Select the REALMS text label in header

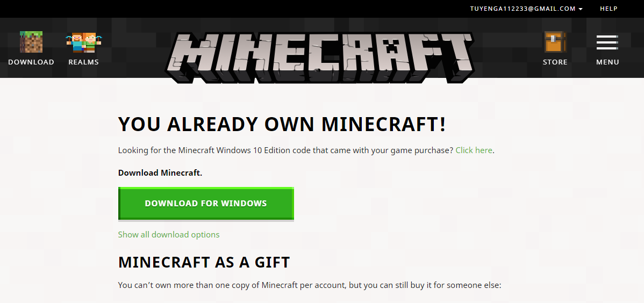pos(83,62)
